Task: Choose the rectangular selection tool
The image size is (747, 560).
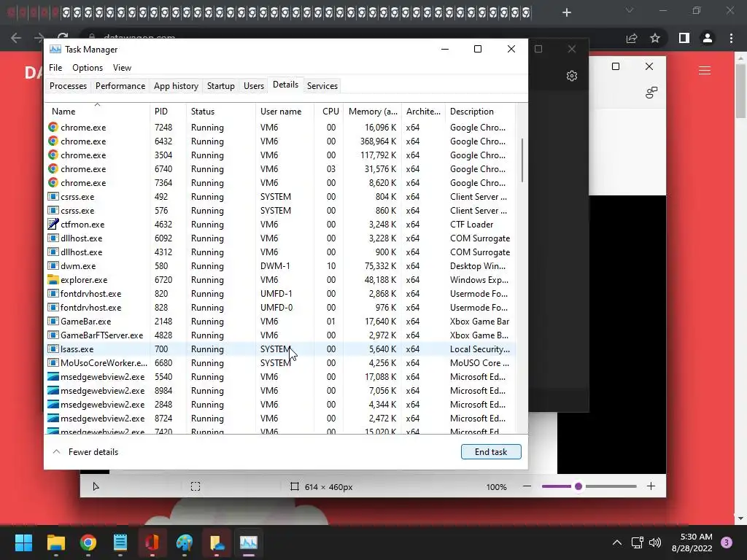Action: [196, 486]
